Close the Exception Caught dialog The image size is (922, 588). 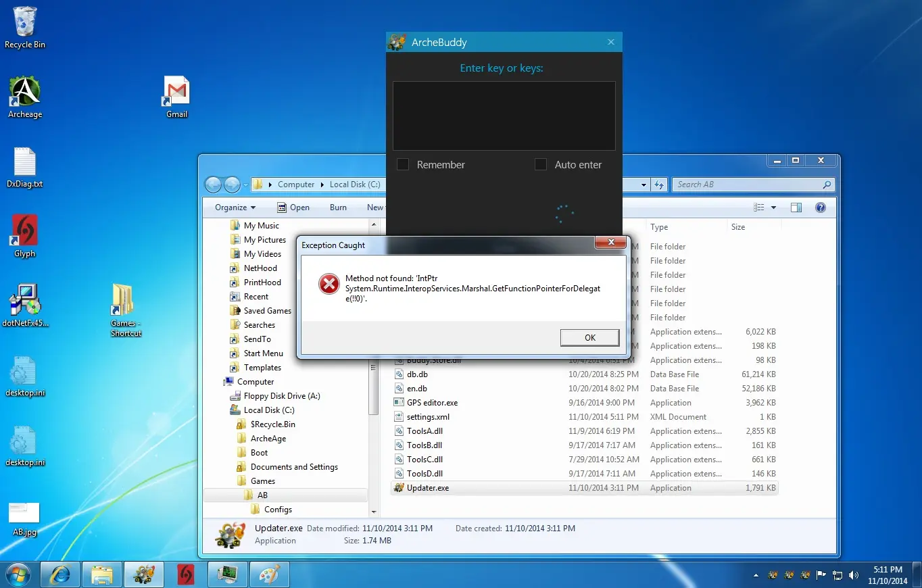click(x=611, y=243)
